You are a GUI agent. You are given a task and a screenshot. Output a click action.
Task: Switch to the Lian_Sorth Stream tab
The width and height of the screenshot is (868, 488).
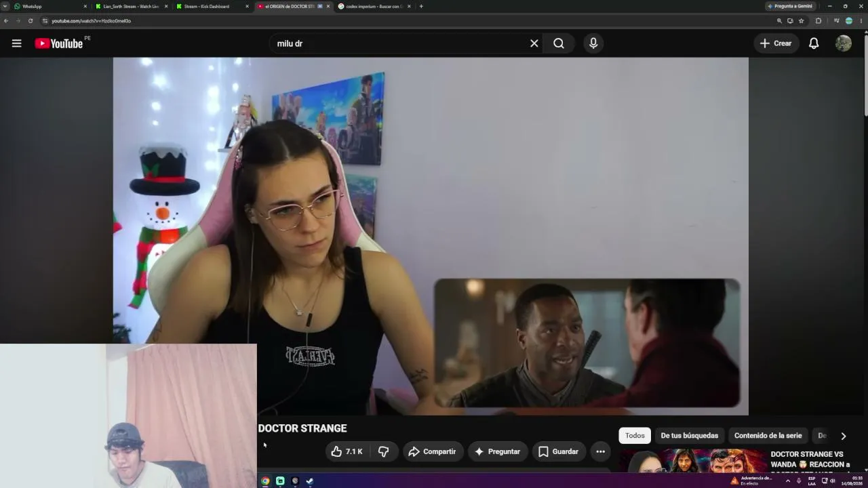[x=132, y=6]
